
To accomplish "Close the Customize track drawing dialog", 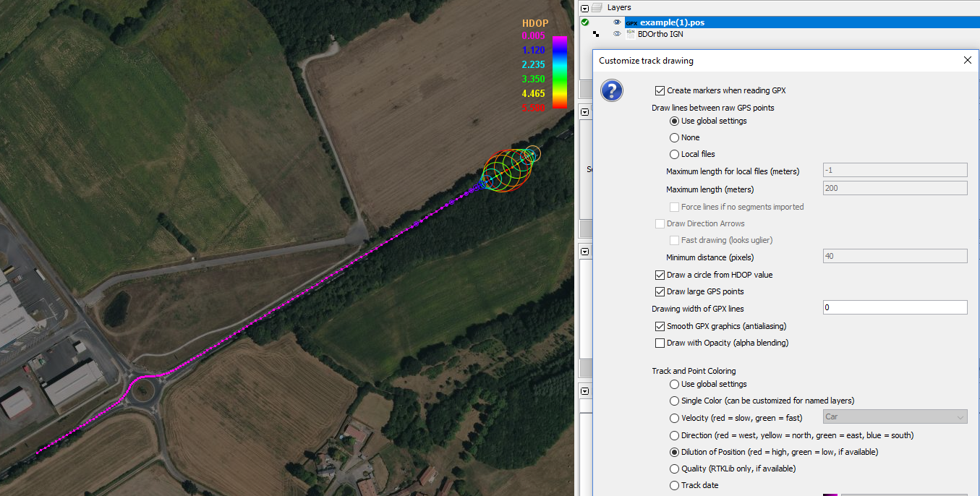I will click(x=968, y=61).
